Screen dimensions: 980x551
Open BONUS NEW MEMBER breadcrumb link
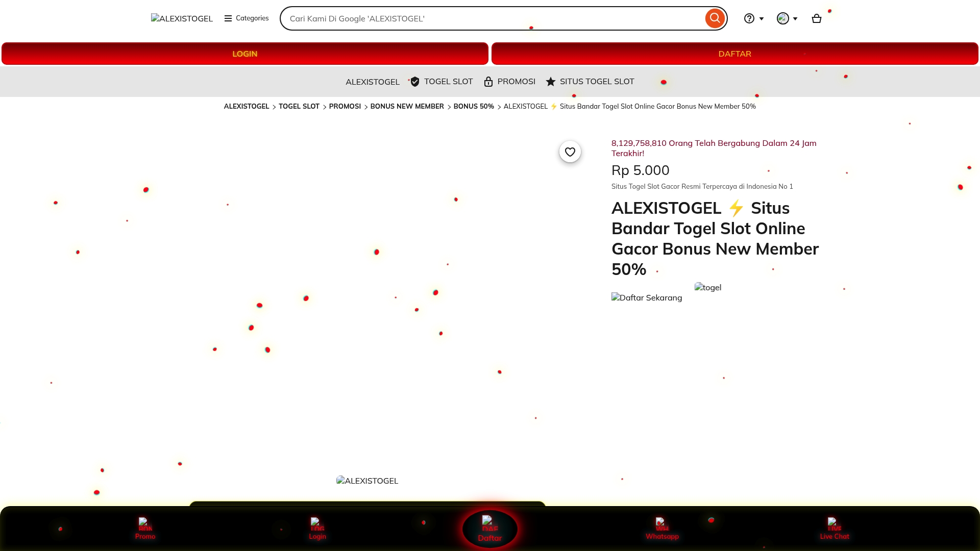tap(407, 106)
